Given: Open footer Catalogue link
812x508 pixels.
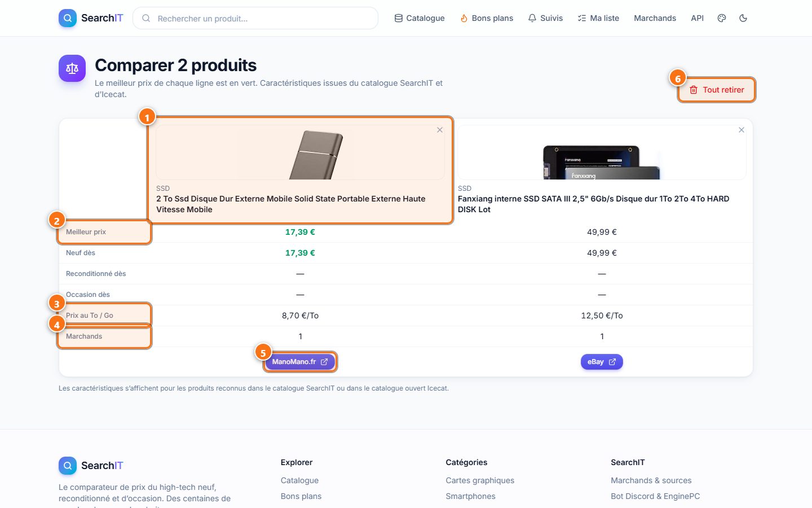Looking at the screenshot, I should [299, 480].
